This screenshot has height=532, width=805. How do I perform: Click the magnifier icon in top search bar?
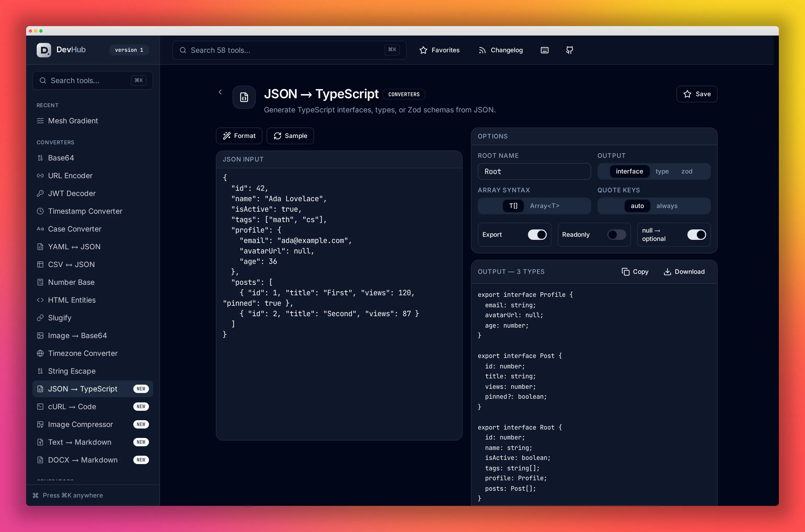click(x=183, y=50)
